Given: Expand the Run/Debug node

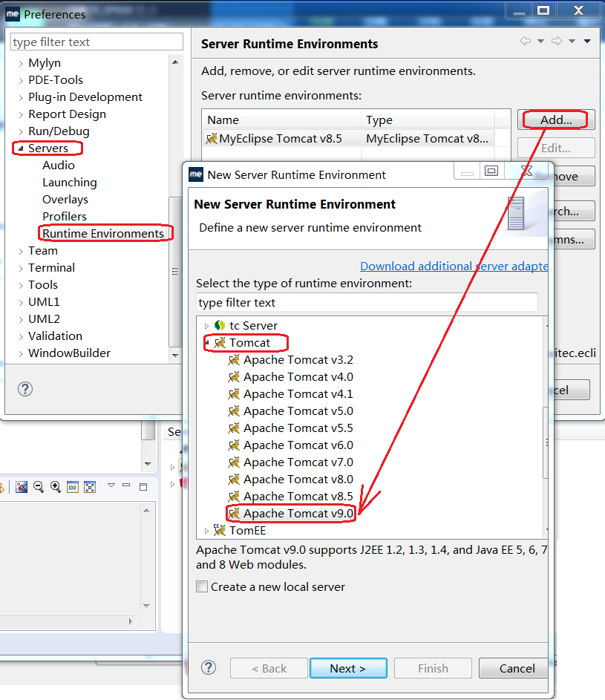Looking at the screenshot, I should click(21, 131).
